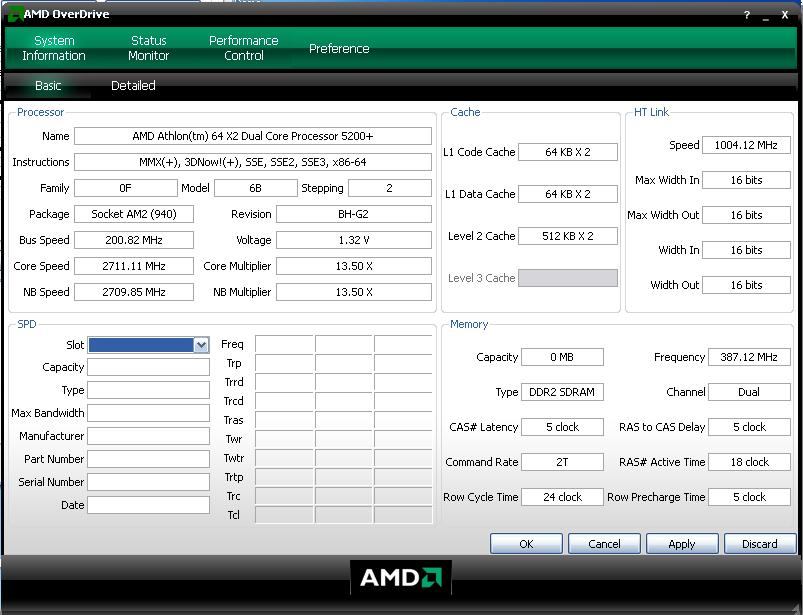The image size is (803, 615).
Task: Click the SPD Part Number field
Action: 149,459
